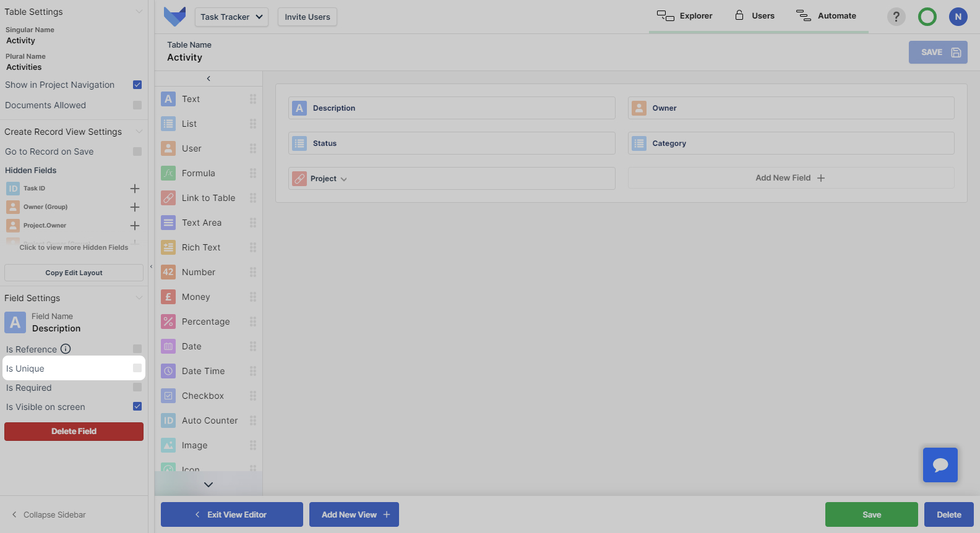
Task: Collapse Create Record View Settings section
Action: (x=139, y=132)
